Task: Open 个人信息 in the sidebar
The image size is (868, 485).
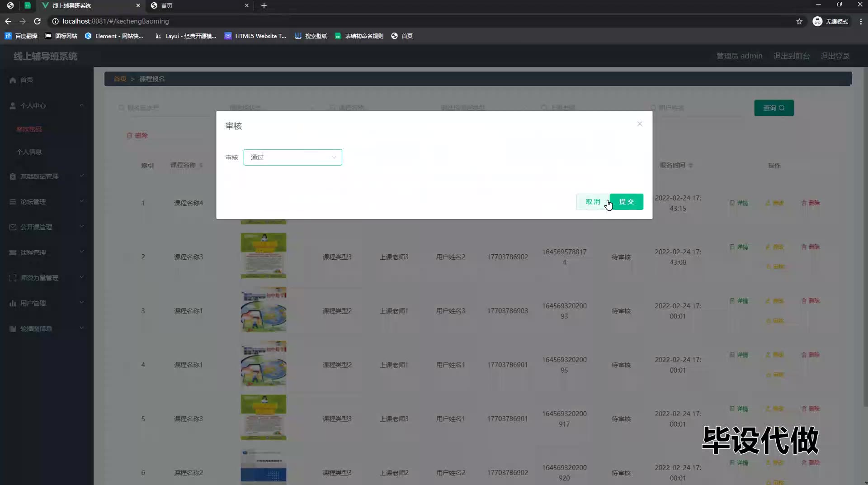Action: coord(29,152)
